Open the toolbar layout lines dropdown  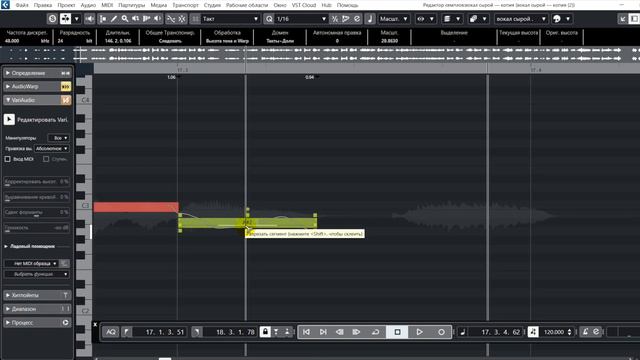452,19
